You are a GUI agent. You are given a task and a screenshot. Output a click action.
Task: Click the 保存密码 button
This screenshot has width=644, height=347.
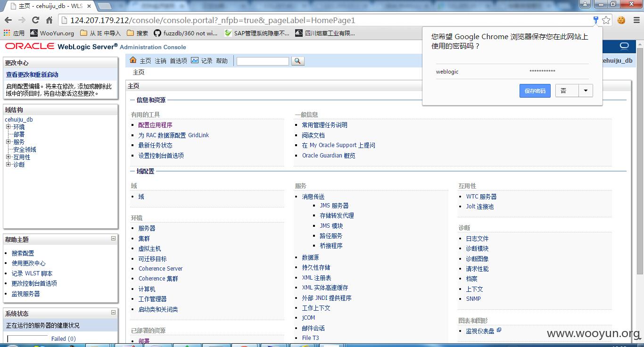pyautogui.click(x=535, y=91)
